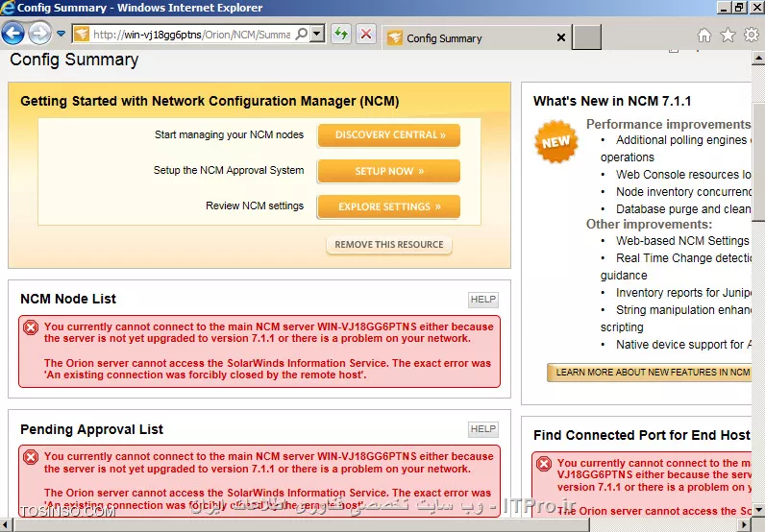The image size is (765, 532).
Task: Click the Web-based NCM Settings bullet
Action: tap(682, 241)
